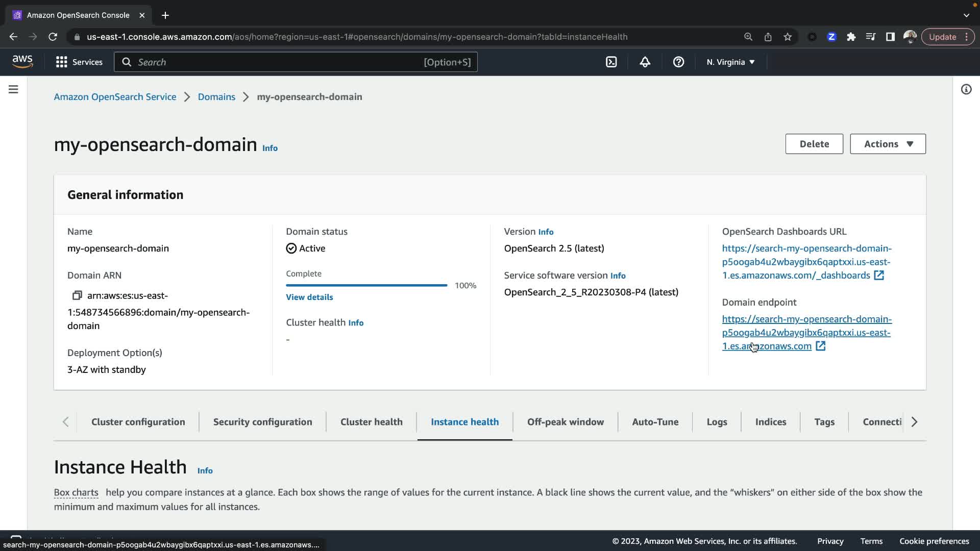Click the View details link
980x551 pixels.
309,297
